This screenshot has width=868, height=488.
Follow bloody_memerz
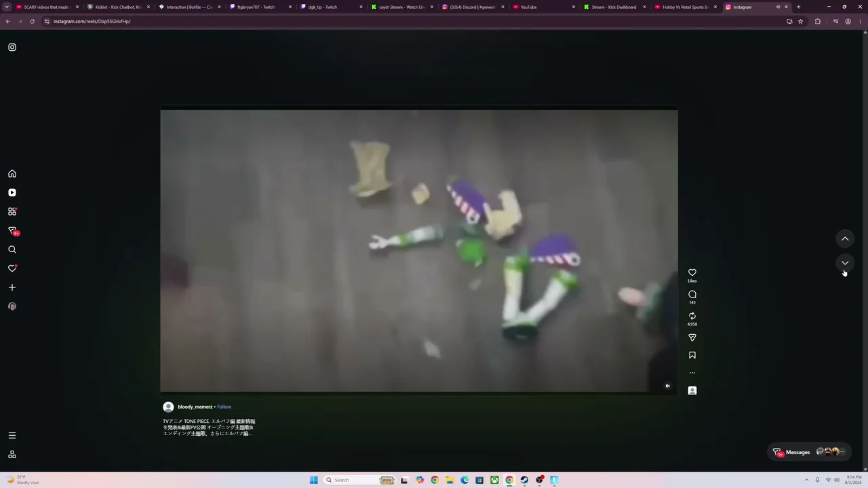coord(224,407)
